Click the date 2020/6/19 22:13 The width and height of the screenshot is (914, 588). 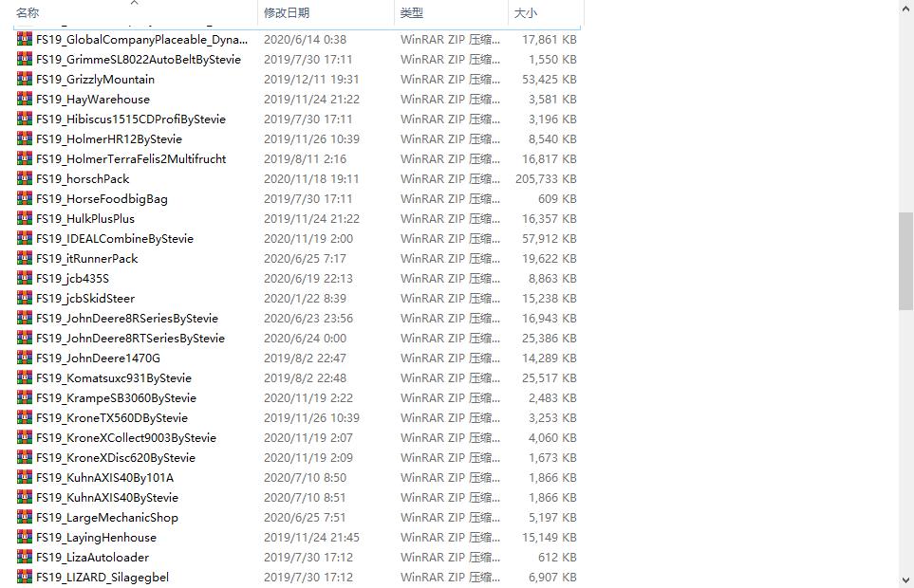coord(308,278)
